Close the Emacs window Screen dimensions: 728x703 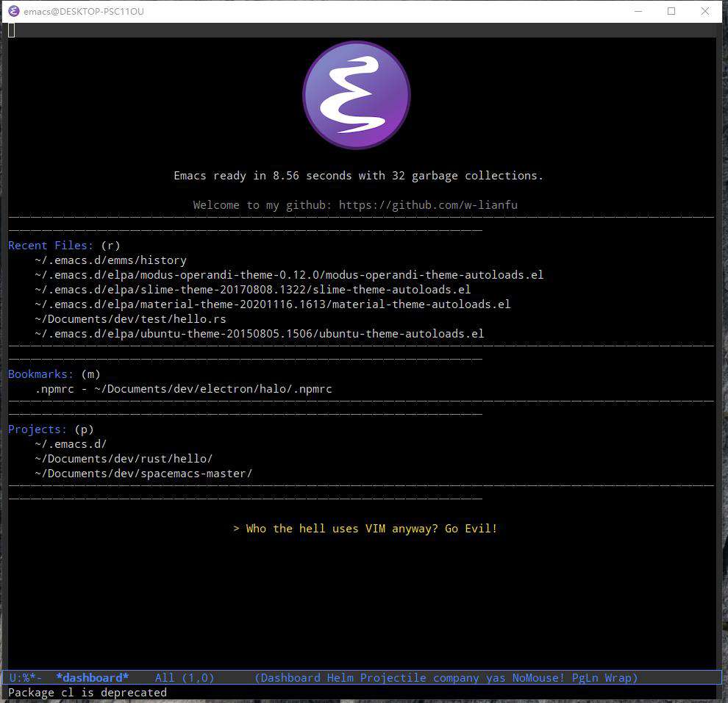(x=704, y=11)
